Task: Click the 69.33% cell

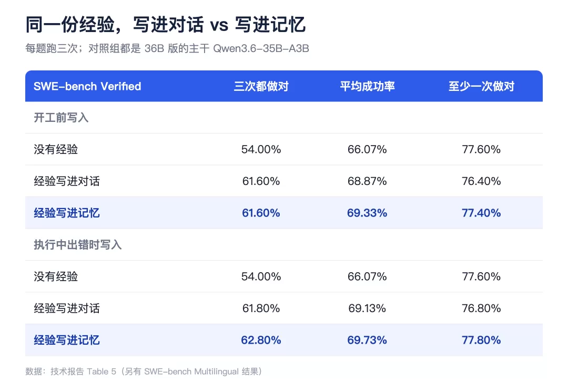Action: pos(367,213)
